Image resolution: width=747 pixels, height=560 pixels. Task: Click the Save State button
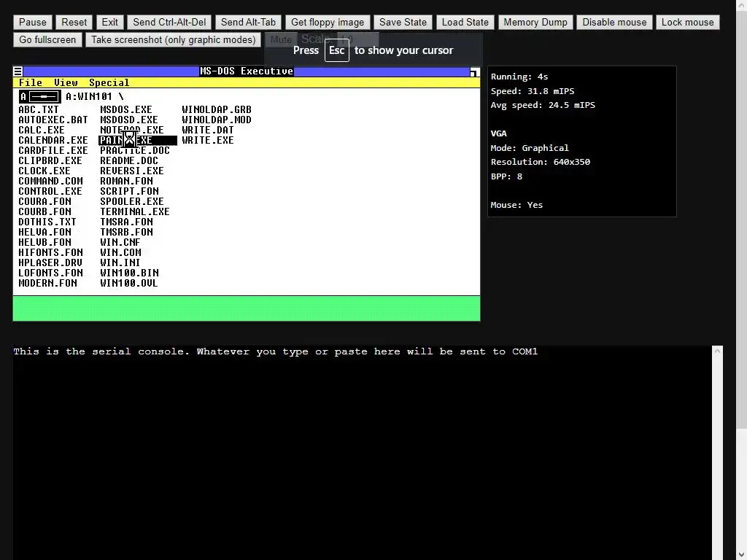tap(403, 23)
